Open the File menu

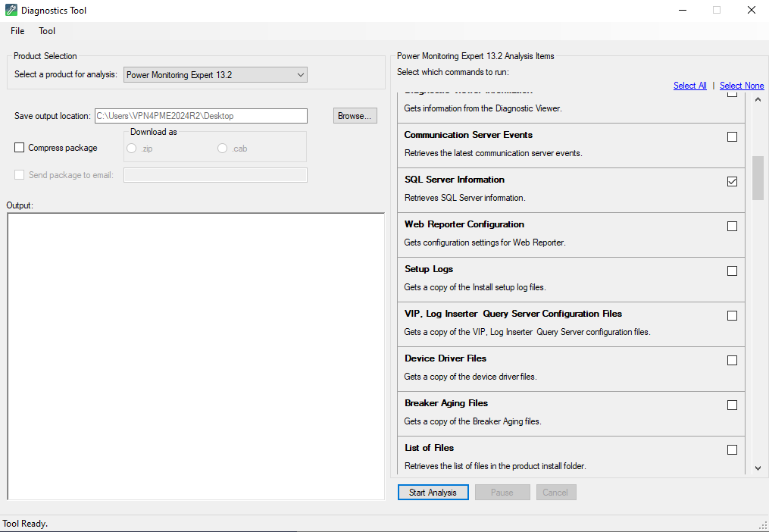17,31
